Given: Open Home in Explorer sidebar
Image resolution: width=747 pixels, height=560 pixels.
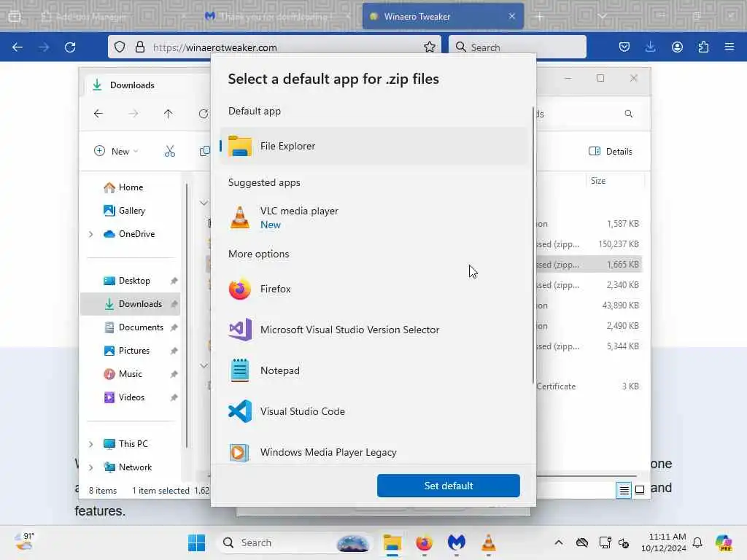Looking at the screenshot, I should [131, 187].
